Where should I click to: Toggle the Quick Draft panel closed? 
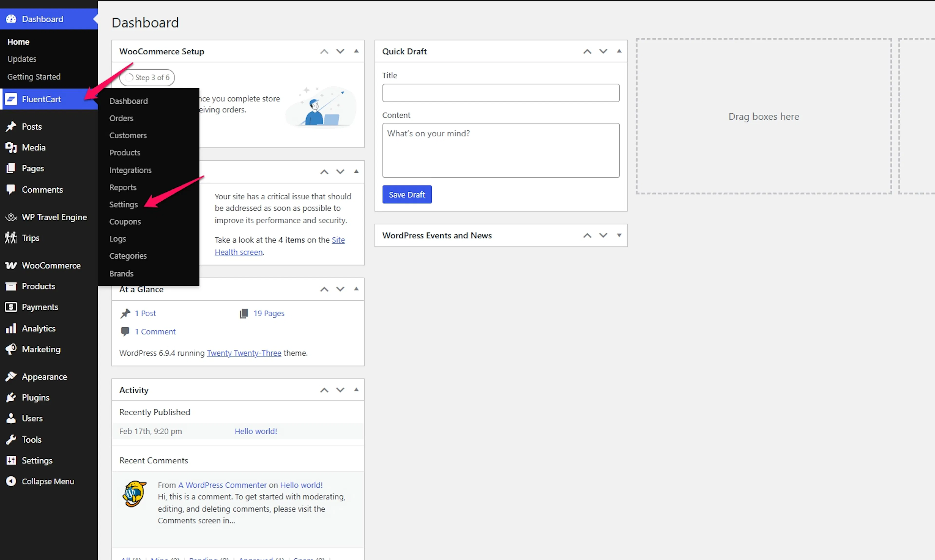[x=619, y=51]
